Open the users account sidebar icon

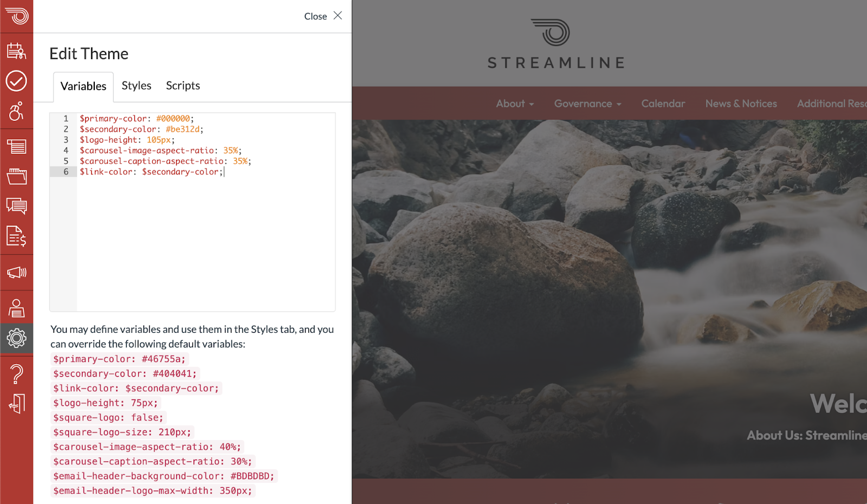click(16, 308)
